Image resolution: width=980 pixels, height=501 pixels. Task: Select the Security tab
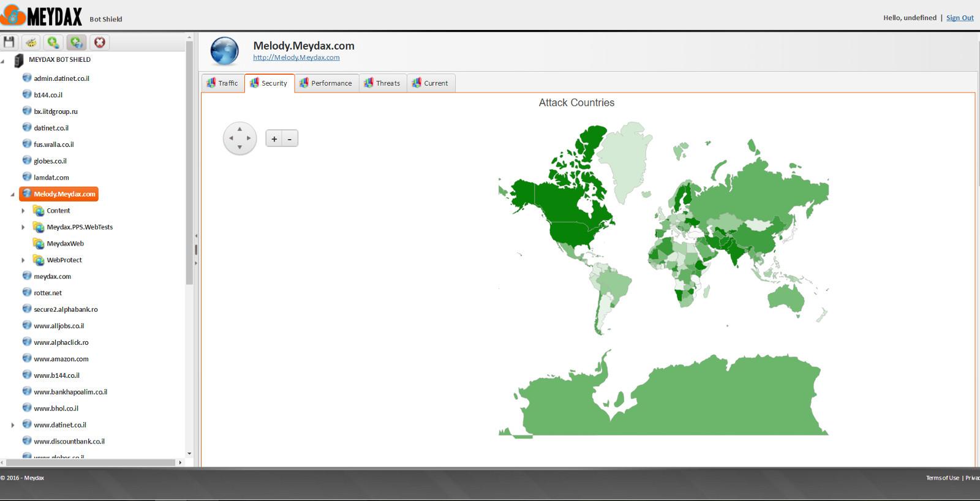click(269, 83)
